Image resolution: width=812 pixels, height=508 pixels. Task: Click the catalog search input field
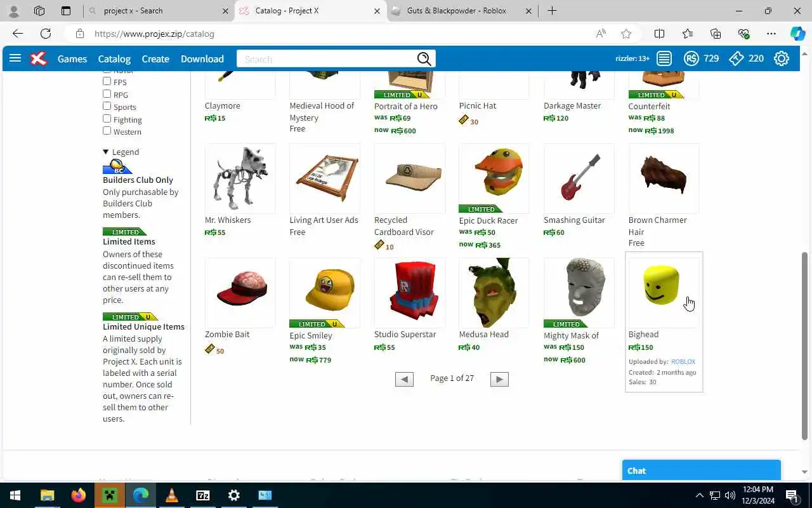(x=327, y=59)
